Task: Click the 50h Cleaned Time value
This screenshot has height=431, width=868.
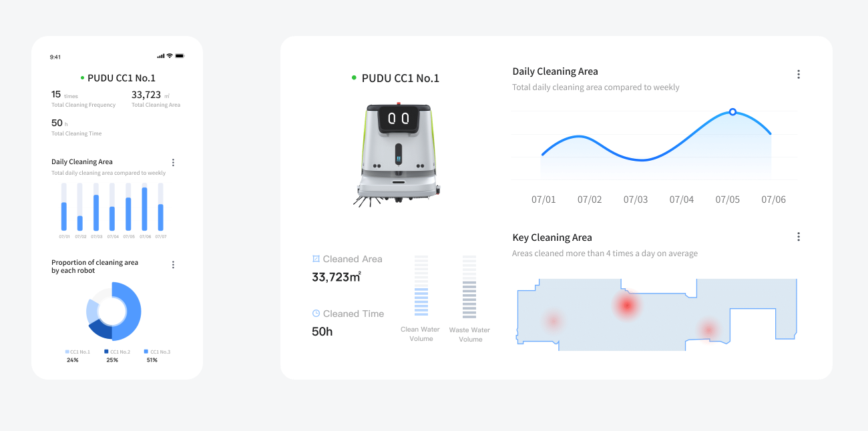Action: coord(322,331)
